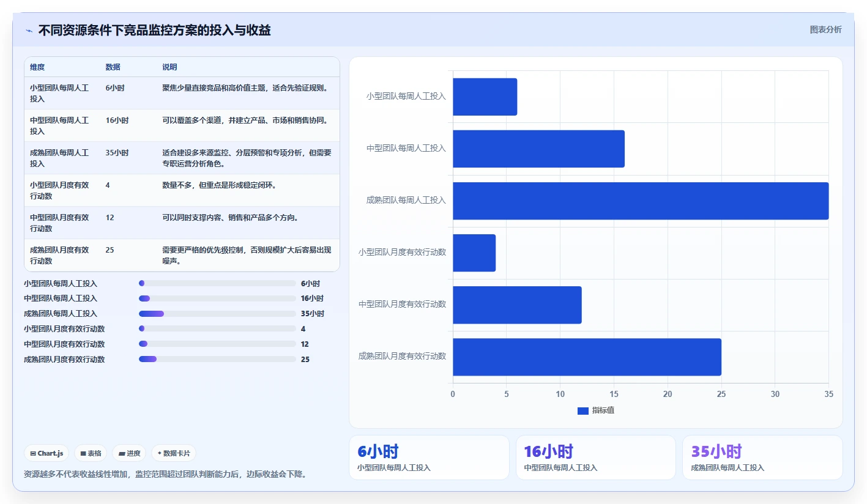Click the footer note 资源越多不代表收益线性增加
Viewport: 867px width, 504px height.
[x=165, y=475]
